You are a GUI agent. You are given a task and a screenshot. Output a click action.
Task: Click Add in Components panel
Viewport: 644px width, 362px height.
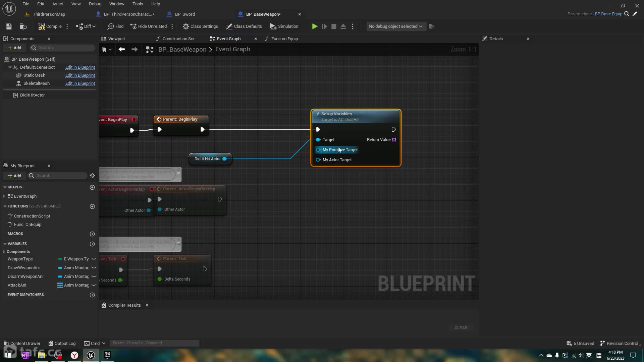(14, 48)
